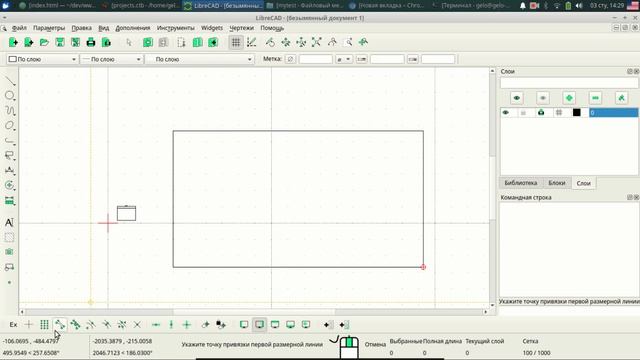Toggle Snap on endpoints

point(60,325)
